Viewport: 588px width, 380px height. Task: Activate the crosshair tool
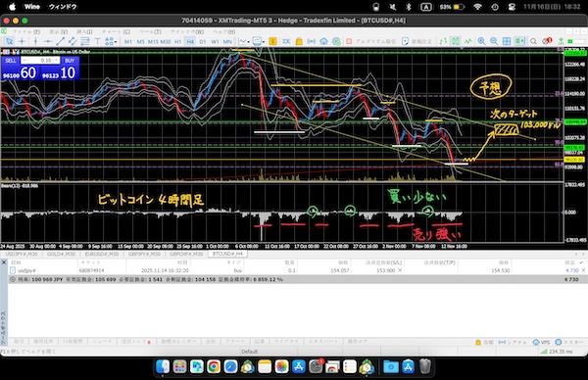coord(22,41)
